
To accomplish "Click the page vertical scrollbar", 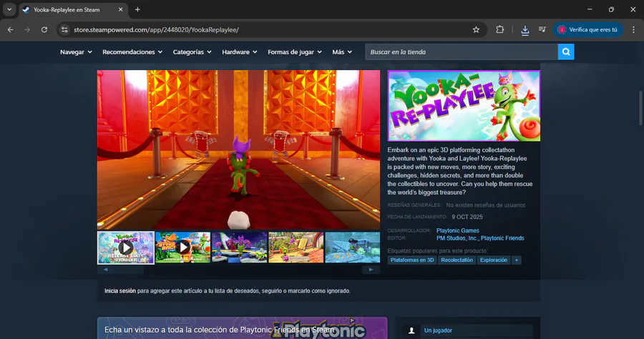I will [640, 108].
